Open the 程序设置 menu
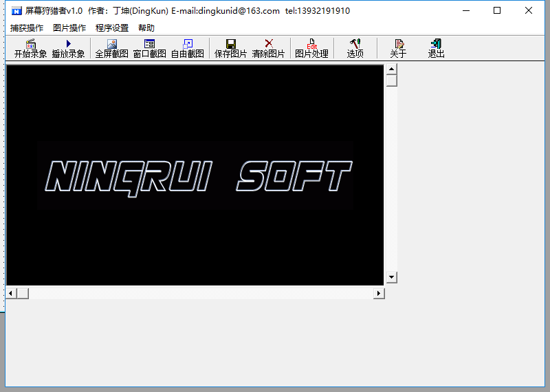The height and width of the screenshot is (392, 550). point(112,28)
